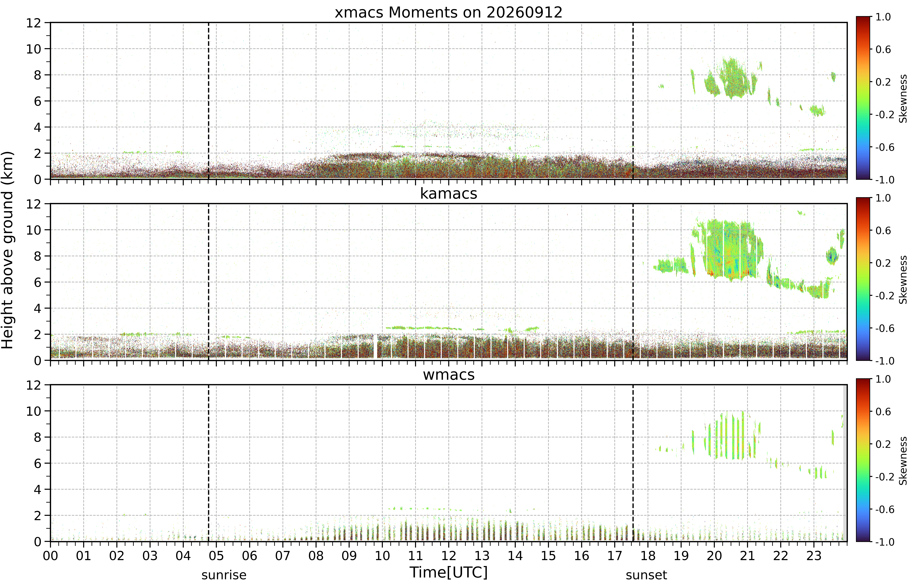The width and height of the screenshot is (914, 588).
Task: Click the 00 hour tick label
Action: [x=50, y=556]
